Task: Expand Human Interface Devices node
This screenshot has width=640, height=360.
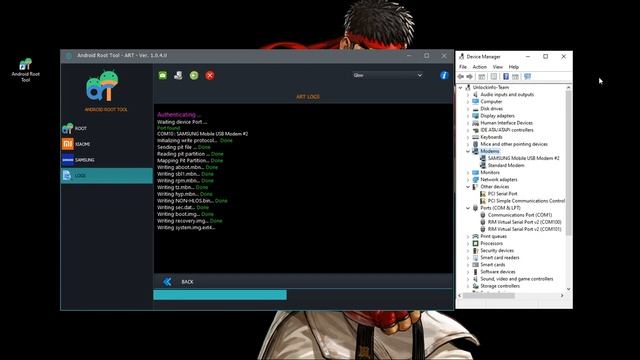Action: (x=468, y=123)
